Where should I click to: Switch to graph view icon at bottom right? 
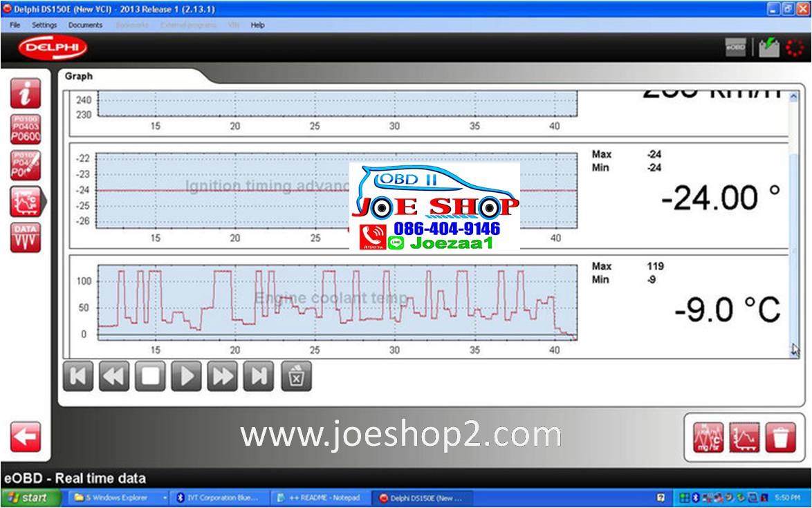coord(744,438)
